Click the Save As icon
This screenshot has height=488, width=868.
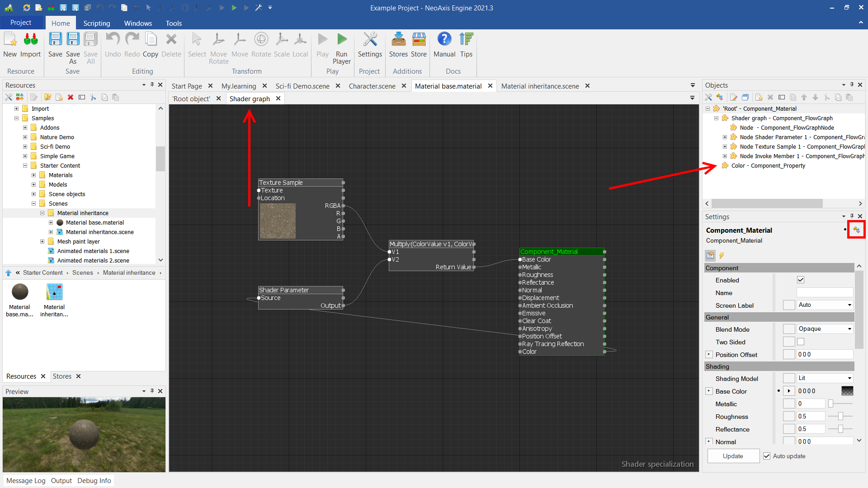point(73,40)
